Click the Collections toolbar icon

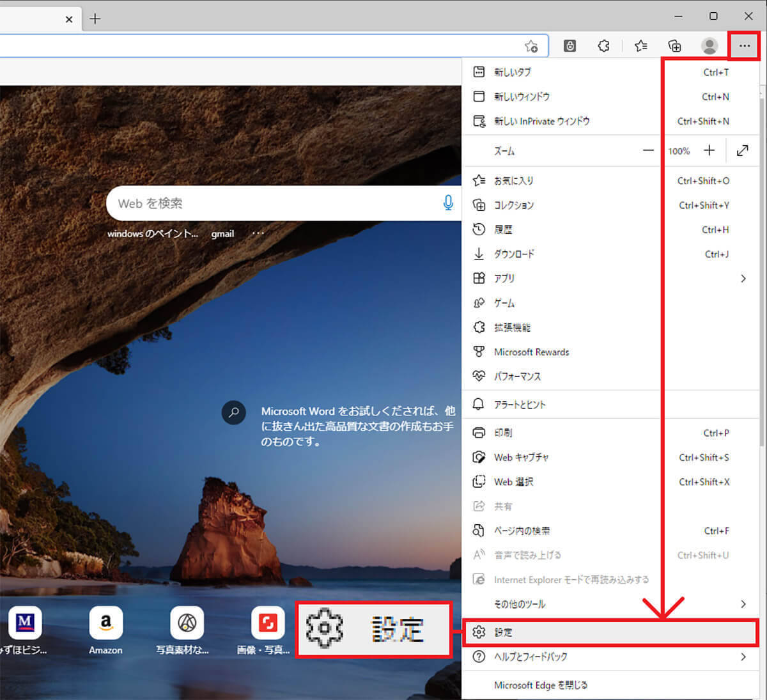coord(674,45)
